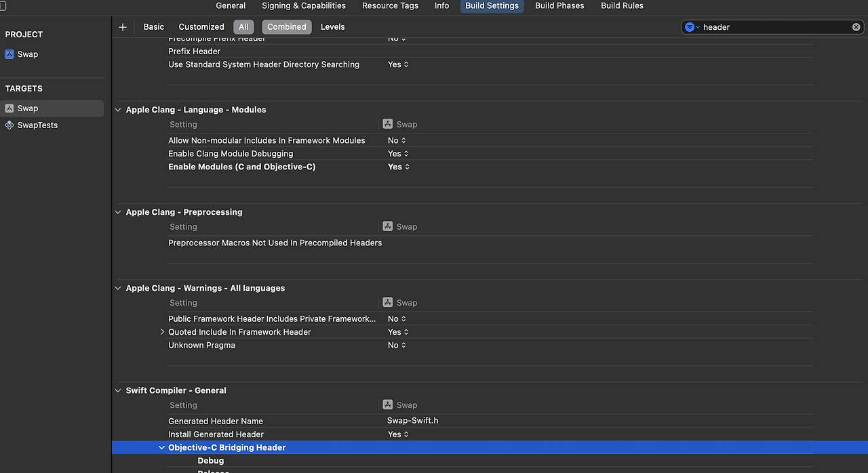Collapse Apple Clang Language Modules section
Viewport: 868px width, 473px height.
click(x=118, y=110)
